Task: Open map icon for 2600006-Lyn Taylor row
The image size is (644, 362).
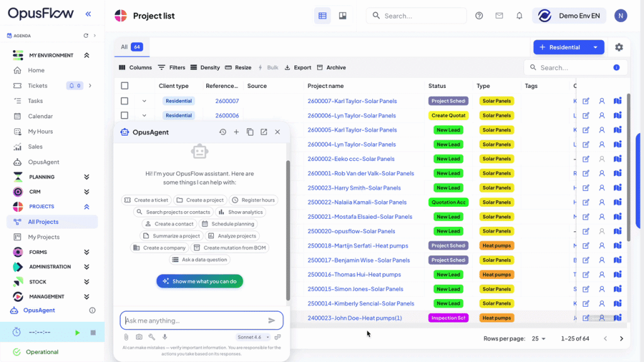Action: [618, 116]
